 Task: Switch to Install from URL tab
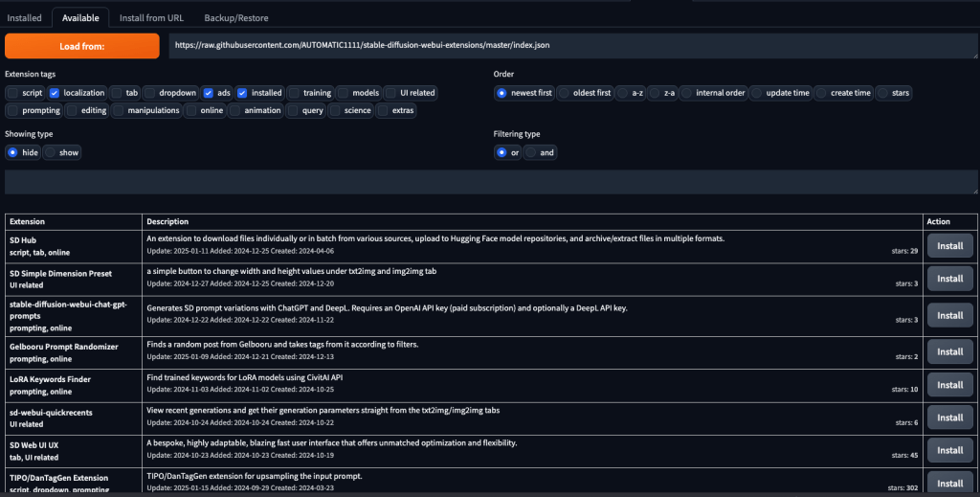pyautogui.click(x=151, y=17)
